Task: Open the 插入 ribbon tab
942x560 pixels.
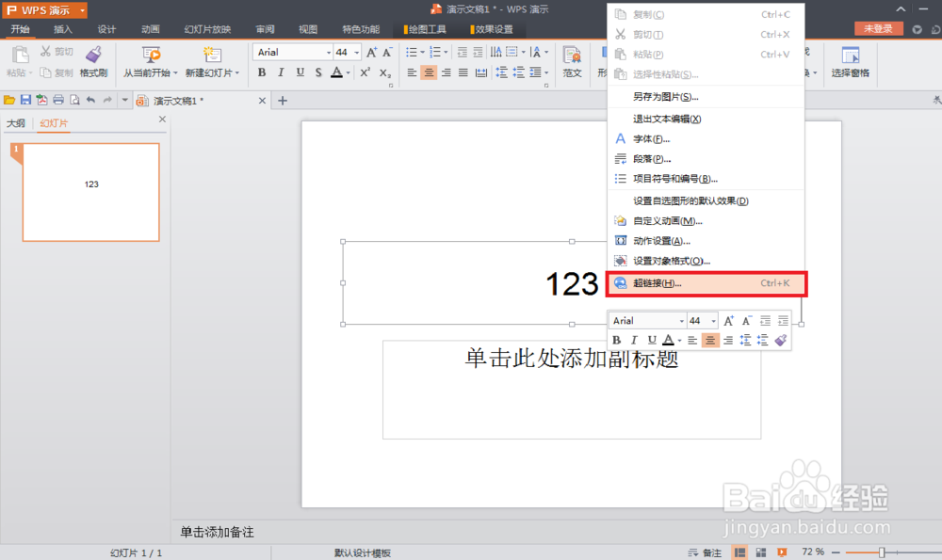Action: (62, 29)
